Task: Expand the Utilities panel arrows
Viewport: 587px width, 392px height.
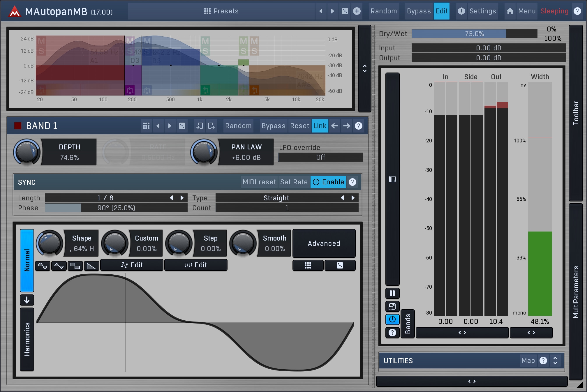Action: click(x=555, y=361)
